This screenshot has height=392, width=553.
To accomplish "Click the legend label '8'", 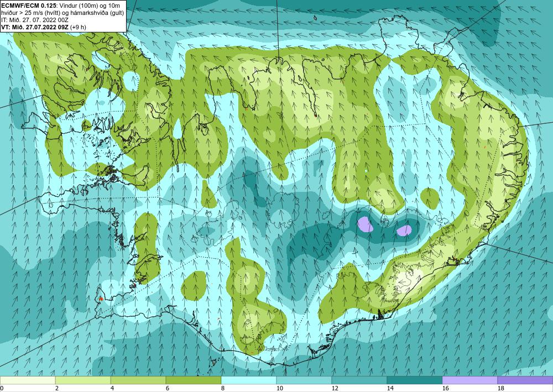I will tap(222, 389).
